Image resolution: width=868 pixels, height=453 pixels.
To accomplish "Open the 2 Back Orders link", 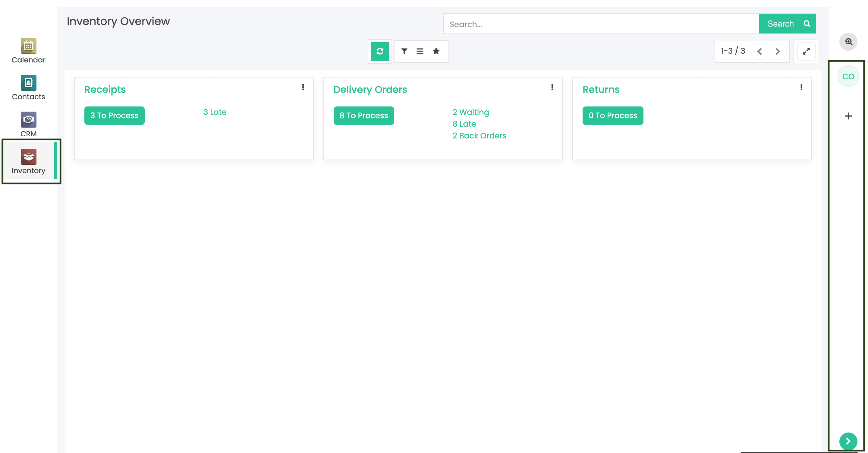I will tap(479, 136).
